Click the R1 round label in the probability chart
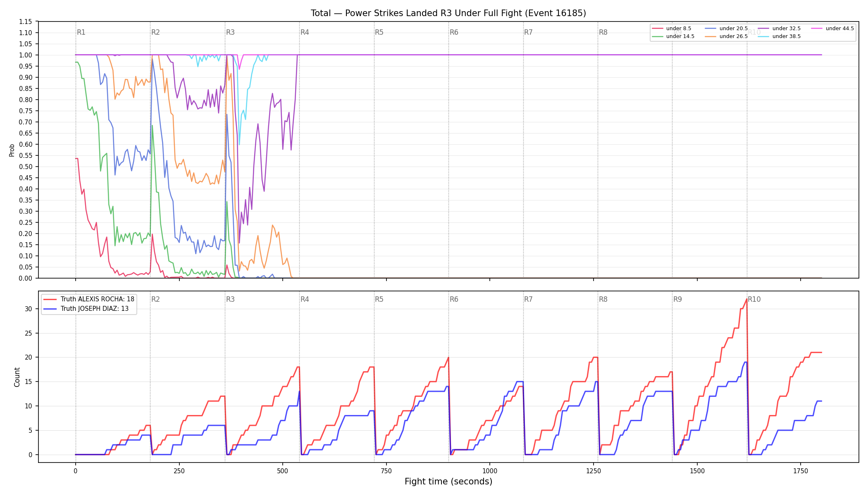 coord(81,32)
